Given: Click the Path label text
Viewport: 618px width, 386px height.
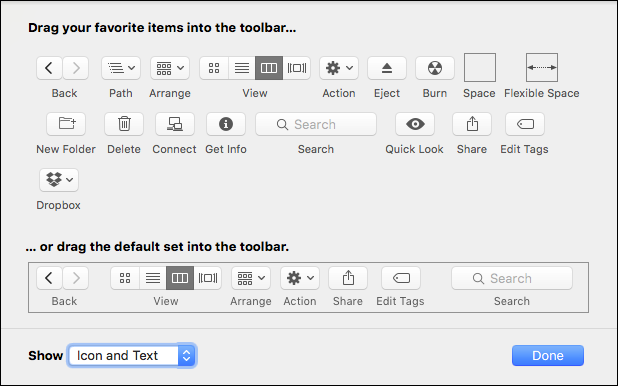Looking at the screenshot, I should point(121,93).
